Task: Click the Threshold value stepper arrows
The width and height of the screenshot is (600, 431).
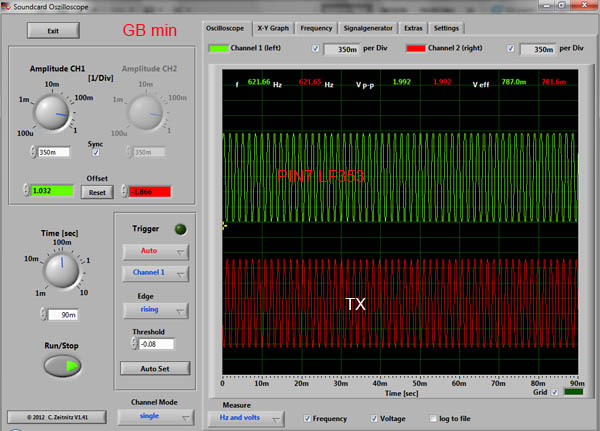Action: tap(135, 343)
